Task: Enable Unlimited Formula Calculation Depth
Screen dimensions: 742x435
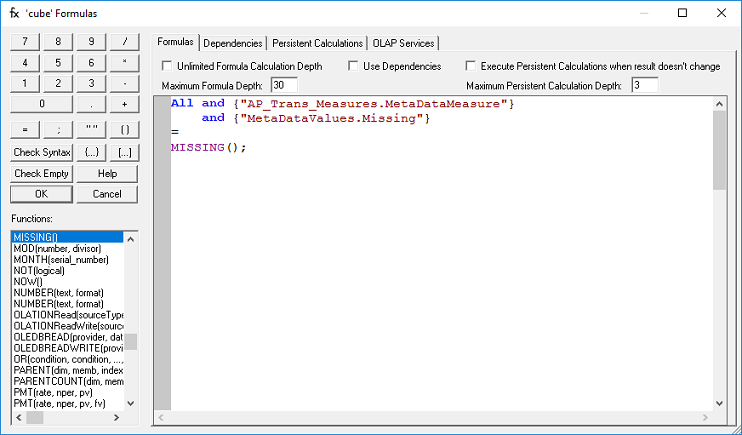Action: 167,66
